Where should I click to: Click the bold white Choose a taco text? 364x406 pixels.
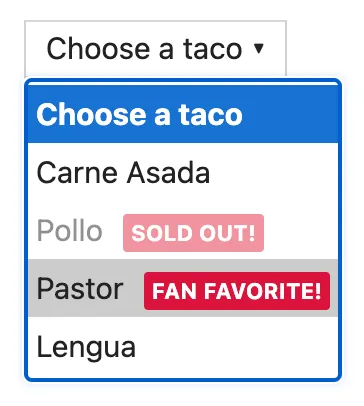[139, 114]
